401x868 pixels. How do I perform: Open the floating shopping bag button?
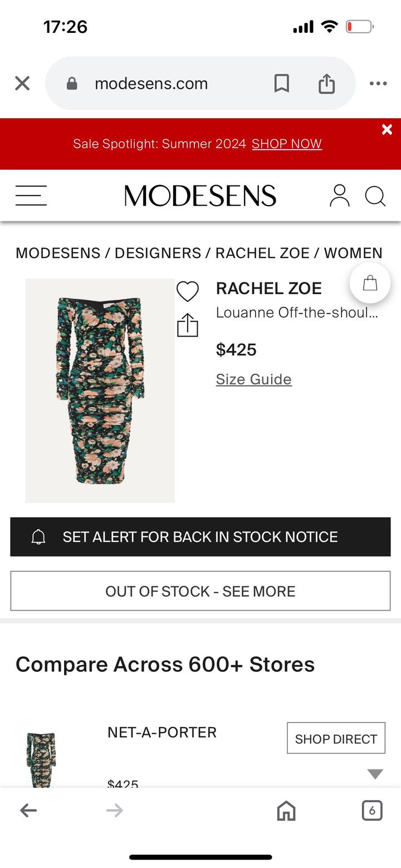[x=370, y=284]
